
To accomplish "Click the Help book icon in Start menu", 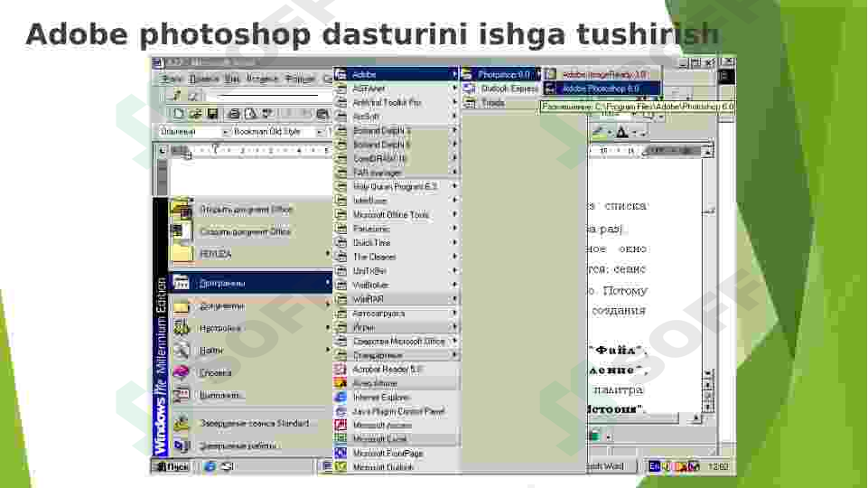I will tap(181, 372).
